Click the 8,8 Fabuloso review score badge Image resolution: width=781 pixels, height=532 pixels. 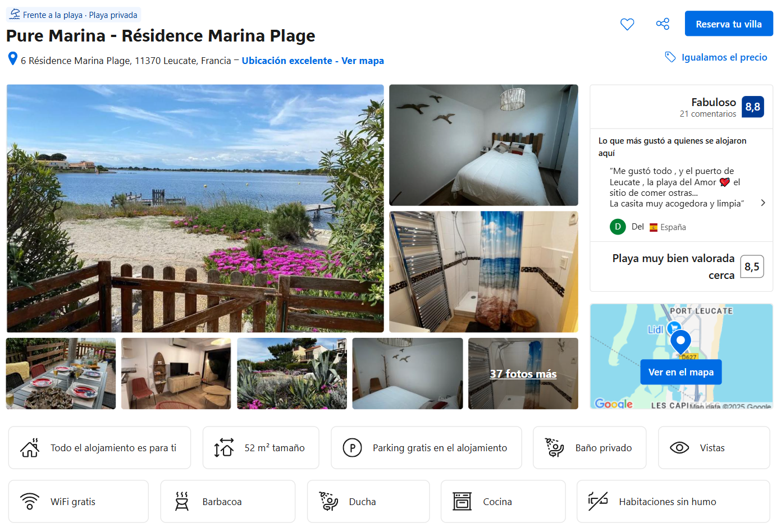(x=752, y=107)
